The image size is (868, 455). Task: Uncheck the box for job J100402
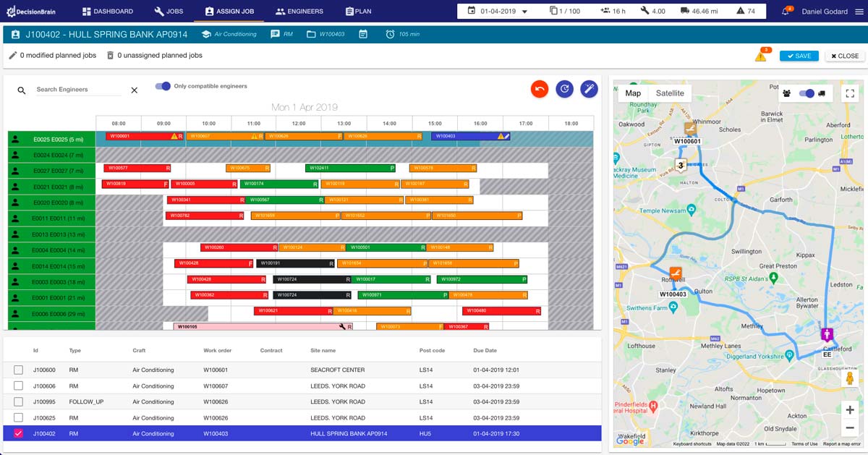[x=18, y=434]
